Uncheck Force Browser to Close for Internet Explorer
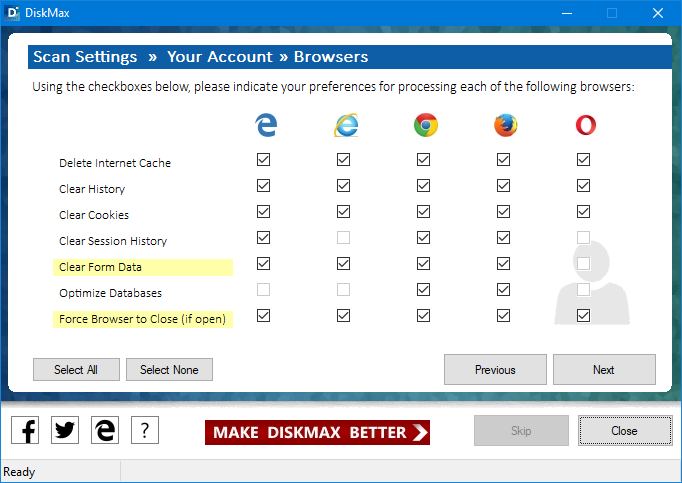Viewport: 682px width, 483px height. click(343, 315)
